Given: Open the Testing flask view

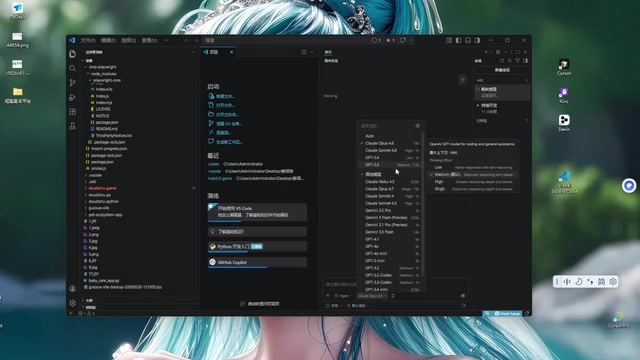Looking at the screenshot, I should 73,126.
